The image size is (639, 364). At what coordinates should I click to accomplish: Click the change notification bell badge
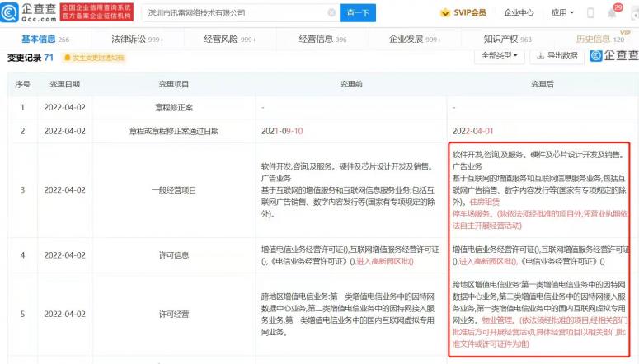coord(94,58)
